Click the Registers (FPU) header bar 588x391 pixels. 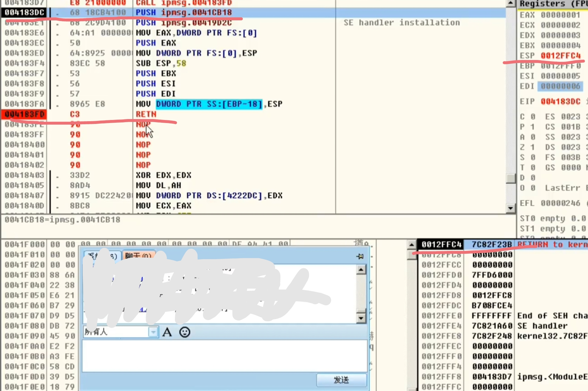[x=552, y=4]
